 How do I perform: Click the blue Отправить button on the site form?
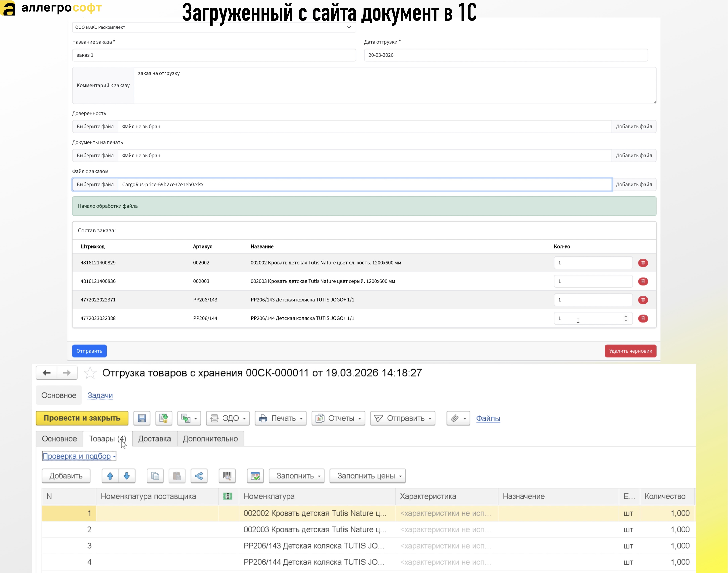click(x=89, y=351)
